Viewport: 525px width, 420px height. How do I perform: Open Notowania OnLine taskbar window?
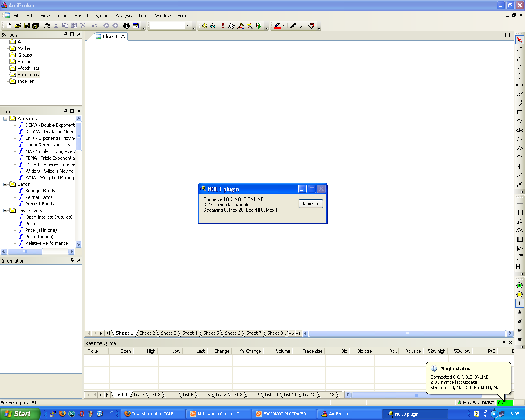[x=218, y=414]
